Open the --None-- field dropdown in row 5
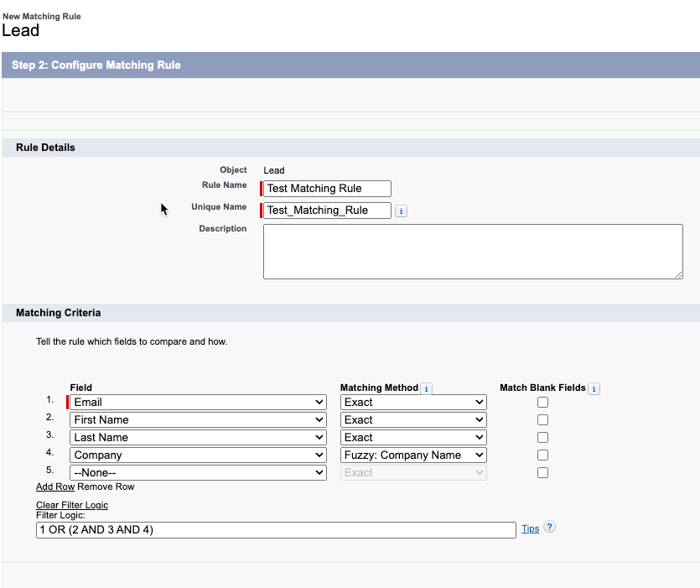Image resolution: width=700 pixels, height=588 pixels. click(198, 473)
